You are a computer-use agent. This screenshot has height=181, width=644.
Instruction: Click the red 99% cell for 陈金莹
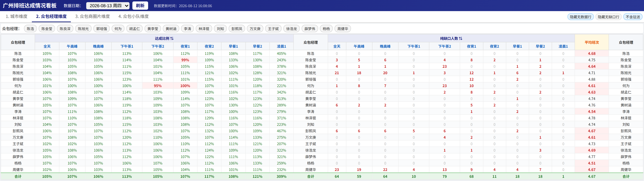[x=185, y=60]
